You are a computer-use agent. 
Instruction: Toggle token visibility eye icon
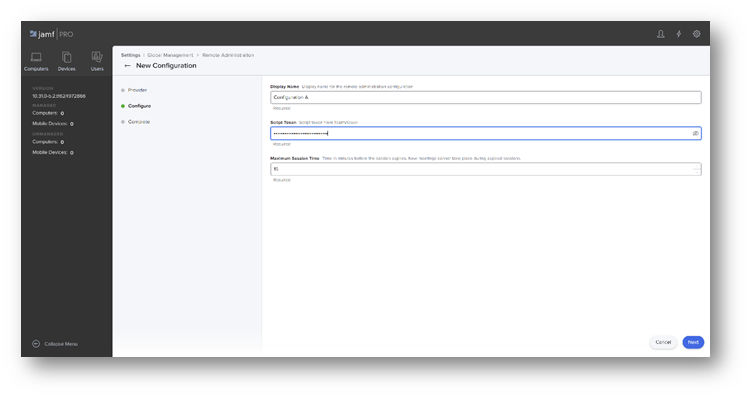point(695,133)
